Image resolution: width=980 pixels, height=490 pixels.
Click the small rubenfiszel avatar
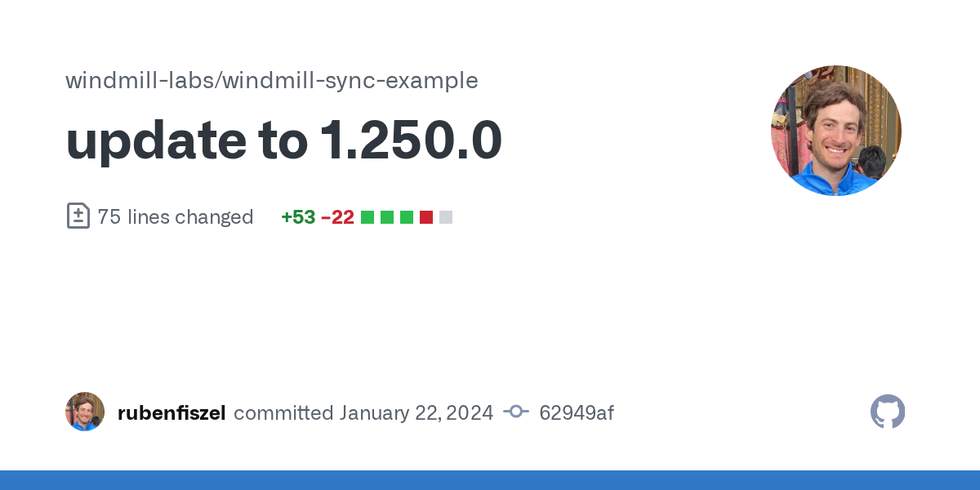85,412
